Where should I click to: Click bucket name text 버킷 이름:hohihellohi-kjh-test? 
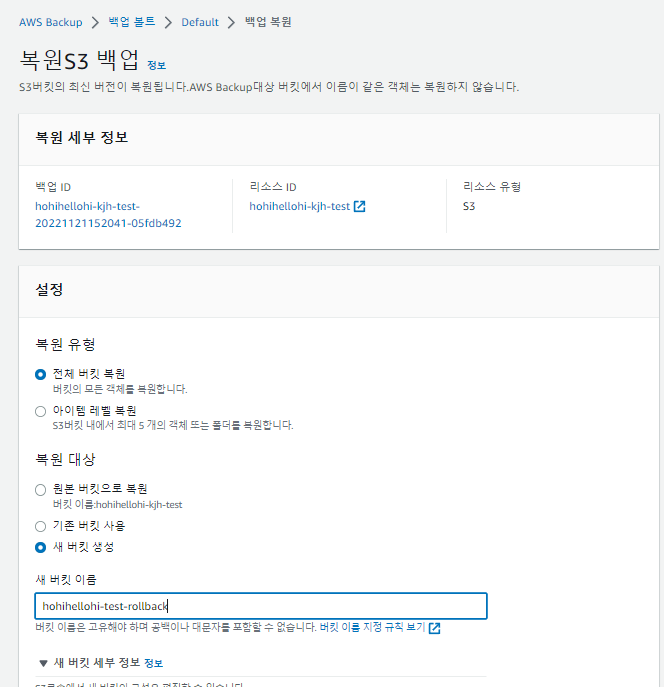[117, 505]
